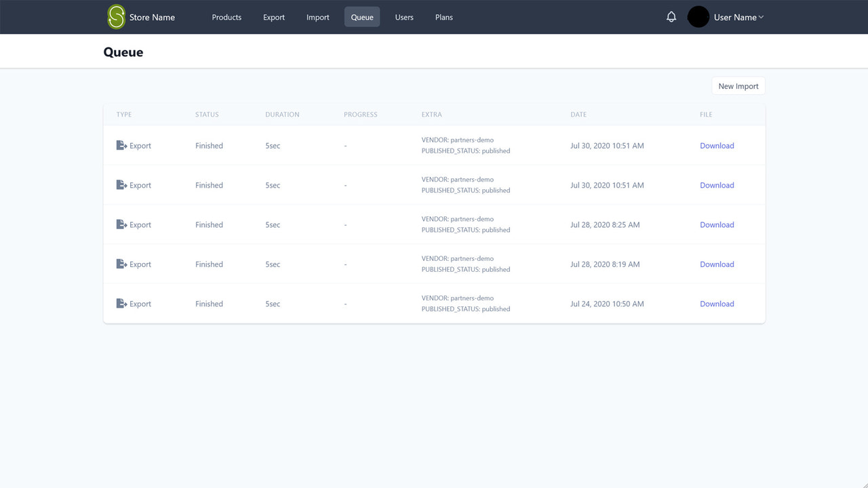Open the Import nav item
Screen dimensions: 868x488
click(318, 17)
